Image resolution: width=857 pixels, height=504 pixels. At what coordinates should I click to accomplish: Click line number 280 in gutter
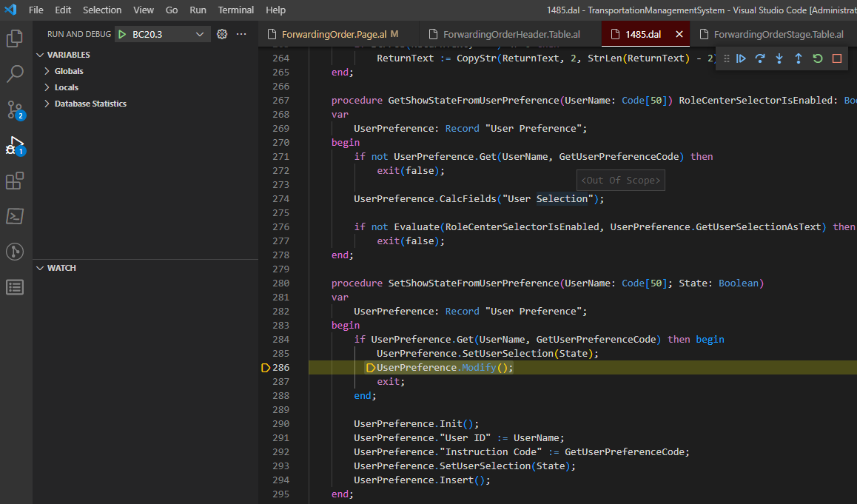[281, 283]
